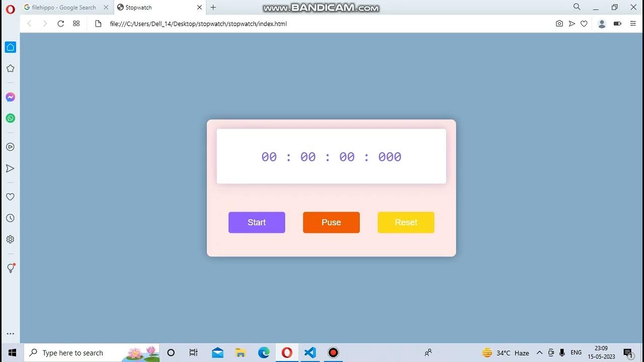Open Cortana circle on taskbar
Screen dimensions: 644x362
click(171, 352)
